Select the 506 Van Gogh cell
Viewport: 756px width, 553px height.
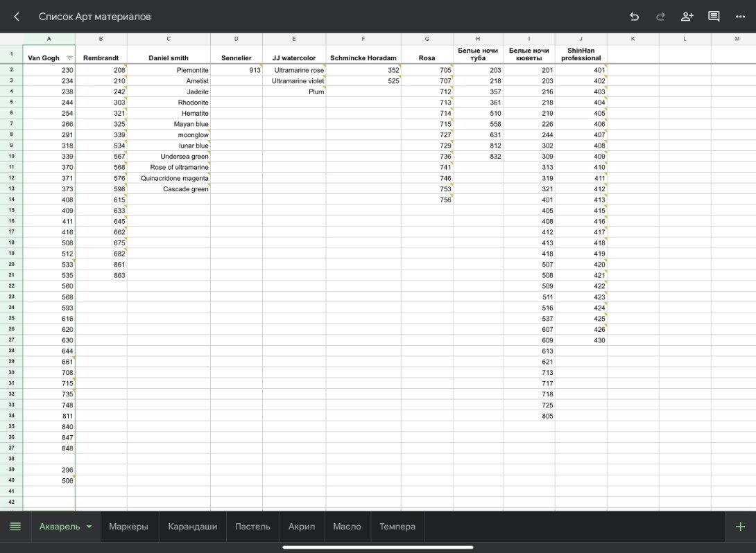click(x=49, y=480)
